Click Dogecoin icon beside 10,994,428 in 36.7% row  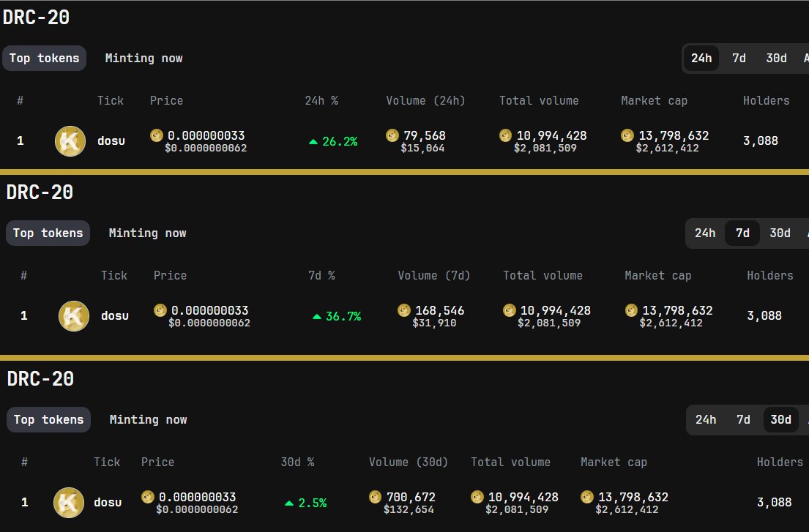[x=510, y=310]
